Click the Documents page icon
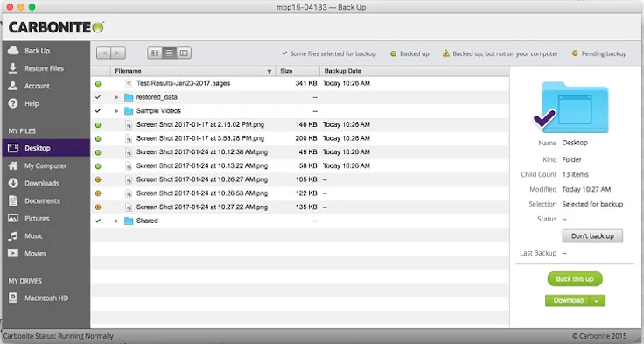644x344 pixels. [13, 200]
